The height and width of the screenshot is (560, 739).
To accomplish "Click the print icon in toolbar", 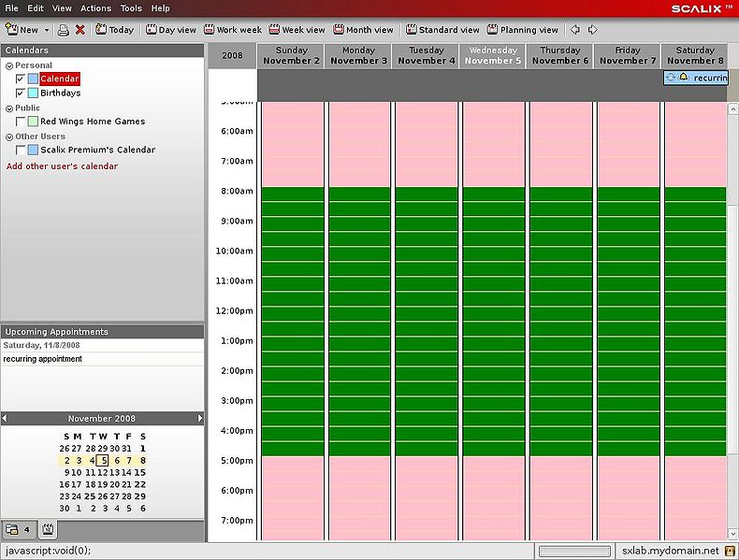I will 64,30.
